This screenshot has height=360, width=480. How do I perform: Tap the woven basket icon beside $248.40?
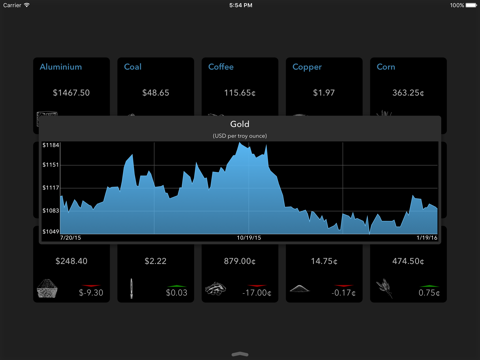47,288
